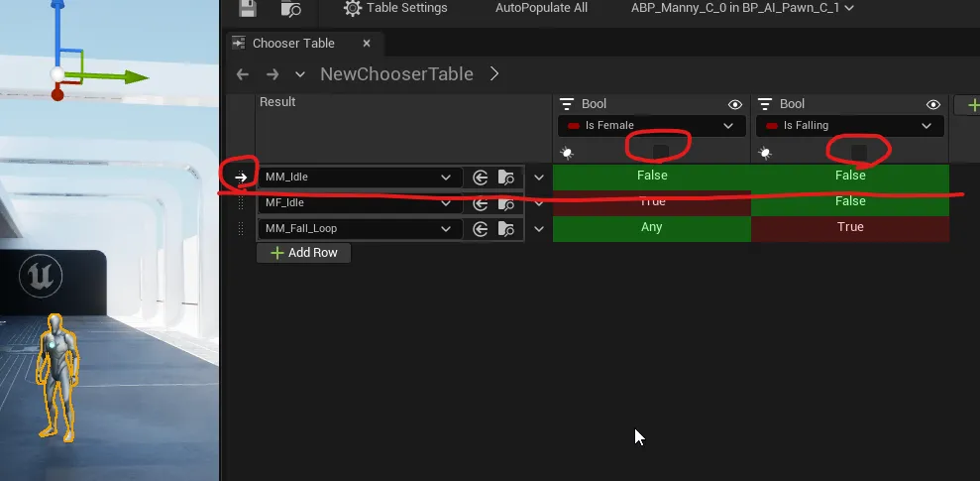Select the mannequin character in the viewport

point(57,378)
